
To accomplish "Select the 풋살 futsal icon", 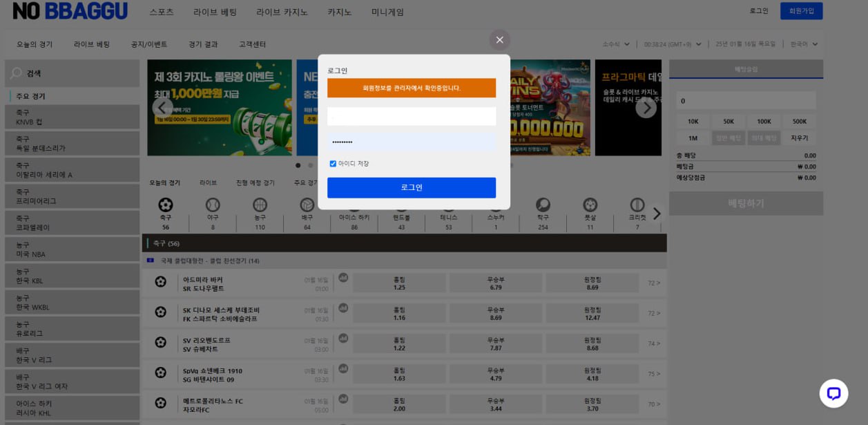I will [x=590, y=205].
